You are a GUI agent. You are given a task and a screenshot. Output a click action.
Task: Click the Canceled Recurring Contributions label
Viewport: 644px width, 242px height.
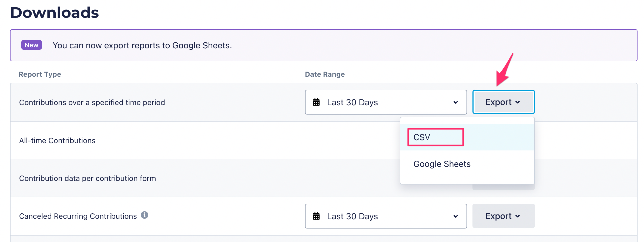78,216
